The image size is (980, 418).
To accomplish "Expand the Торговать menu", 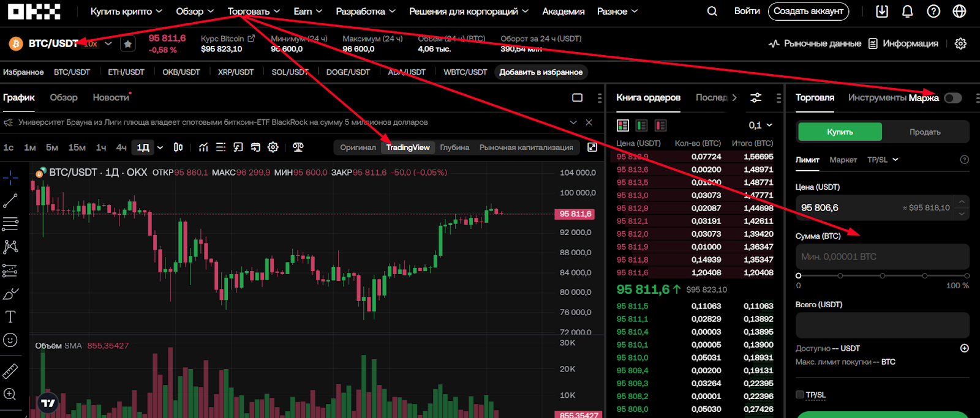I will pos(254,11).
